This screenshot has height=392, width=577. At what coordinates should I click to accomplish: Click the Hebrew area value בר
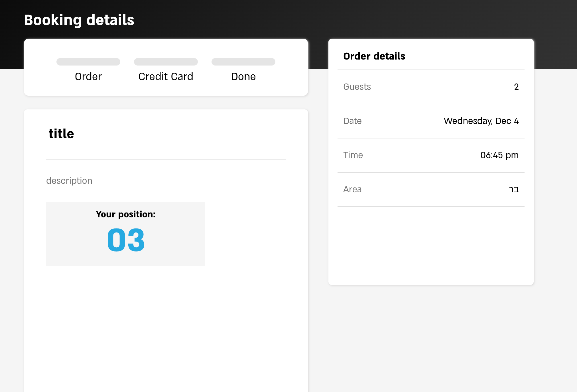(514, 189)
